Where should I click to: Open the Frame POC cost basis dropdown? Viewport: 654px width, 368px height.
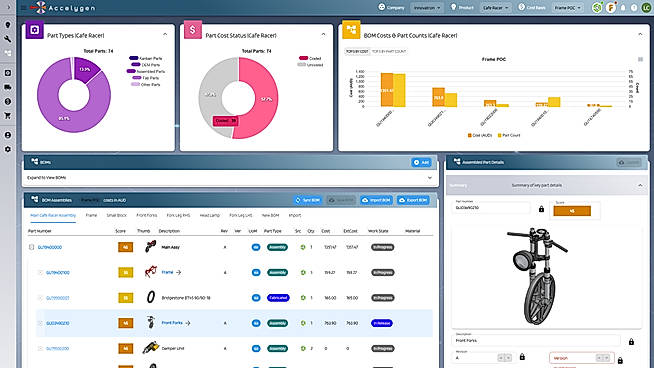point(567,8)
